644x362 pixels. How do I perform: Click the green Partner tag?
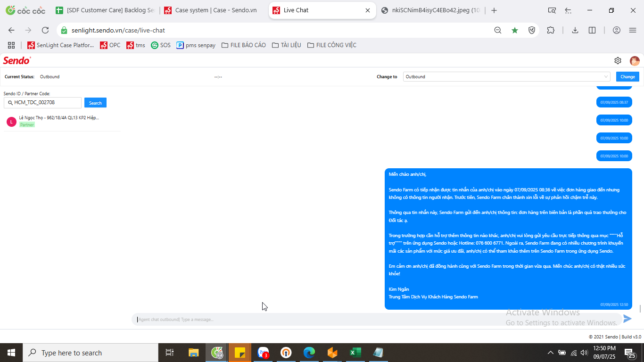tap(27, 125)
